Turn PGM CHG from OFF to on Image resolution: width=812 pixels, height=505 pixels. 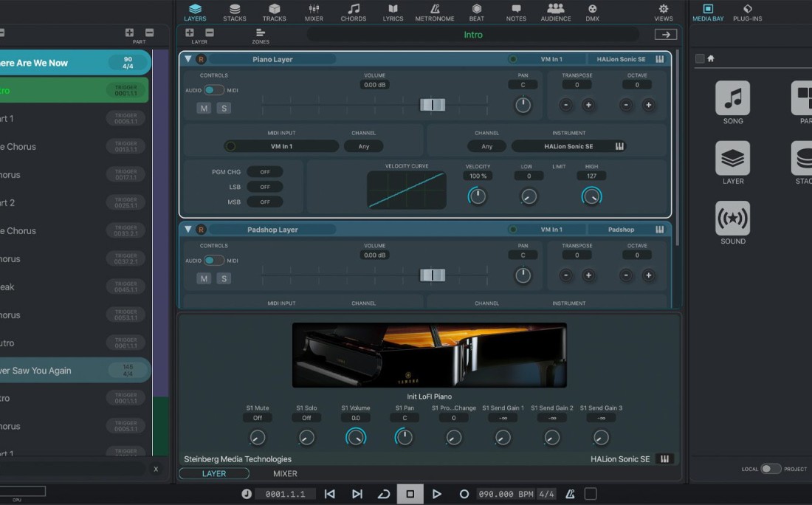point(265,171)
